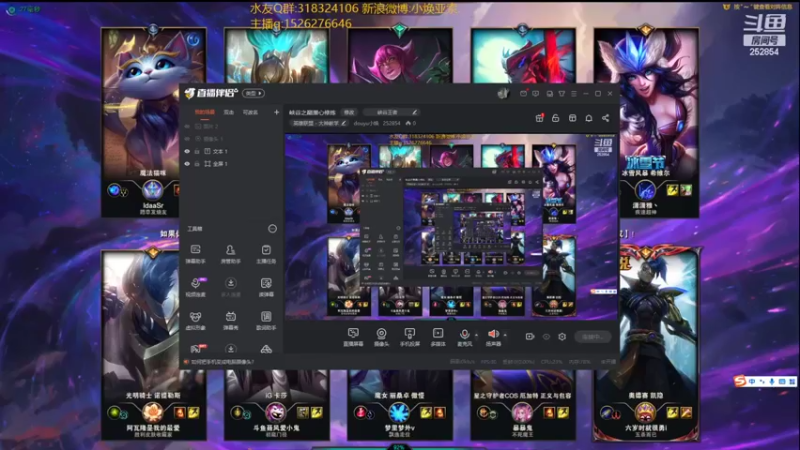Open the mail icon in the title bar
800x450 pixels.
pyautogui.click(x=523, y=94)
